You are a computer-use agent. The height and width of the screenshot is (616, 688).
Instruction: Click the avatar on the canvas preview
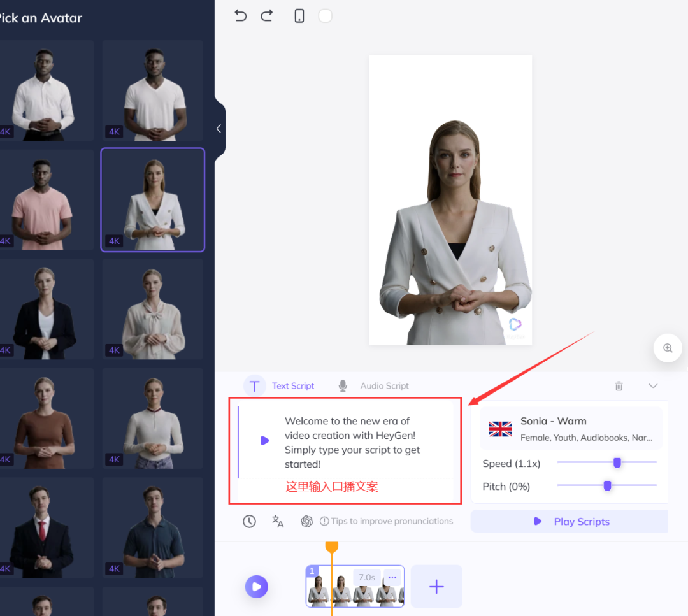tap(455, 233)
